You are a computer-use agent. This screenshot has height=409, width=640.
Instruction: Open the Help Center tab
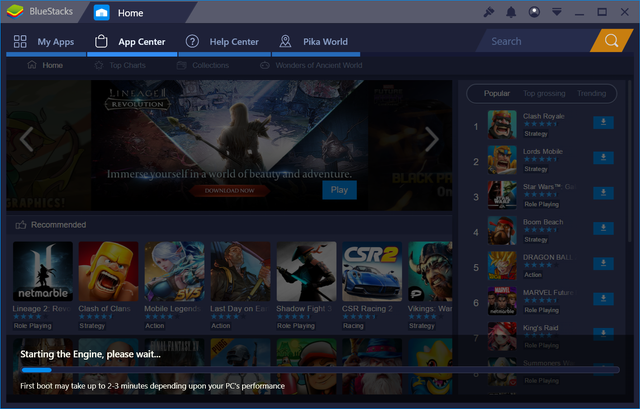point(224,42)
